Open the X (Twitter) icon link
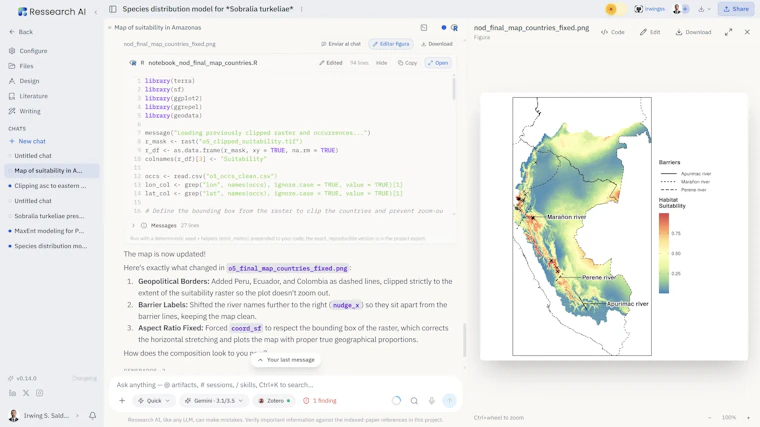 pos(26,393)
